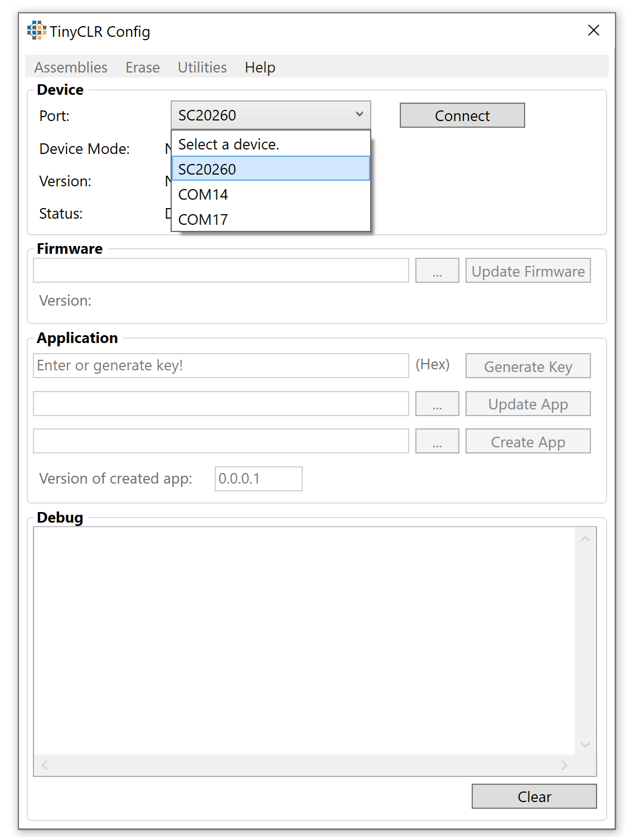Click Update Firmware
Image resolution: width=630 pixels, height=840 pixels.
point(528,271)
